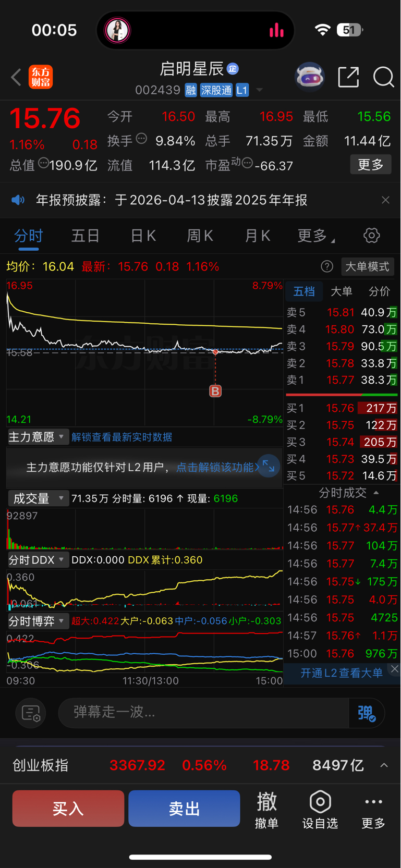Tap info icon next to 换手

(141, 139)
